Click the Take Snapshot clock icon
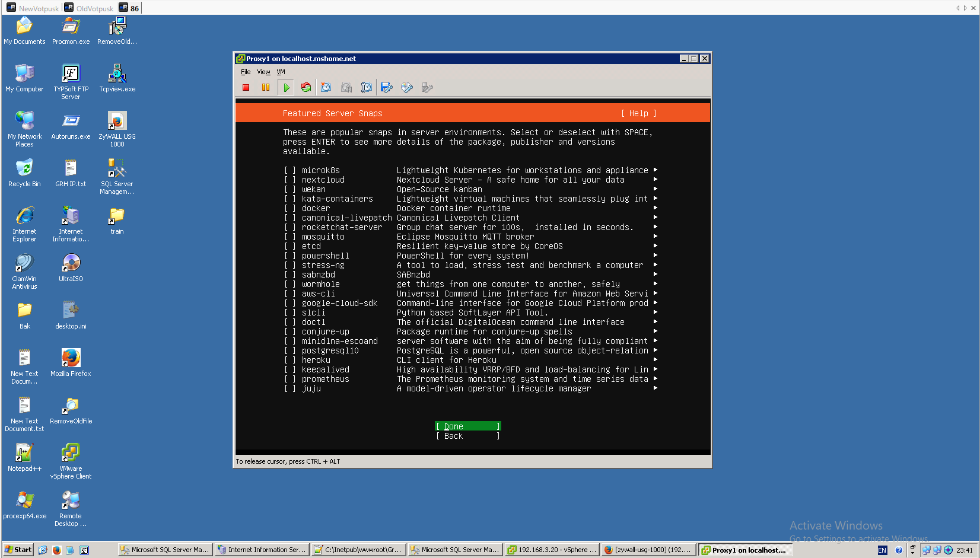980x558 pixels. click(326, 88)
